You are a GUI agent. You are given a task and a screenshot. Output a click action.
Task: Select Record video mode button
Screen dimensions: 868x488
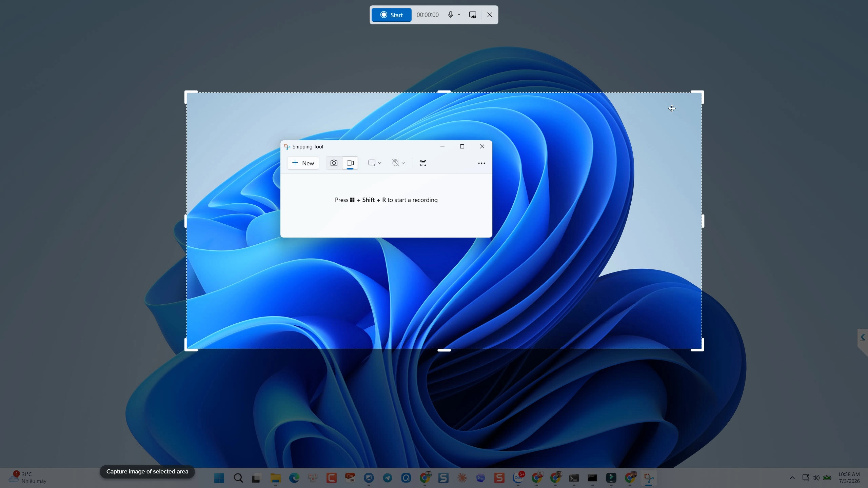pos(350,163)
